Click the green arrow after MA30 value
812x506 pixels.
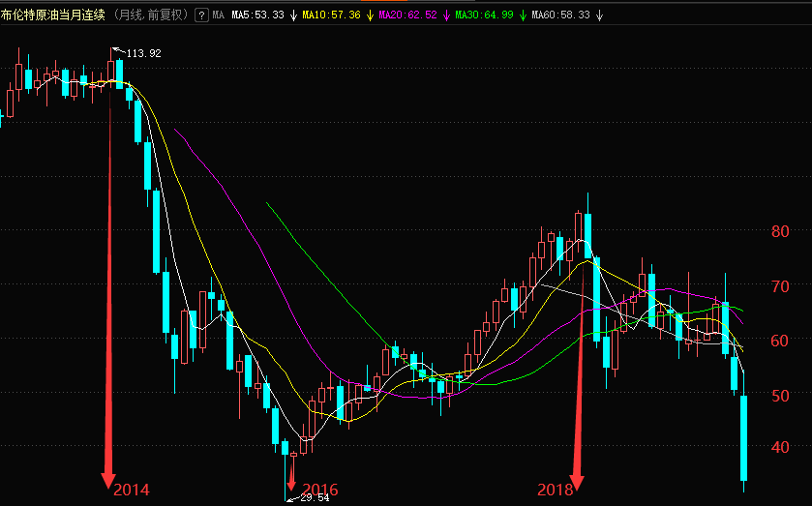pyautogui.click(x=523, y=15)
